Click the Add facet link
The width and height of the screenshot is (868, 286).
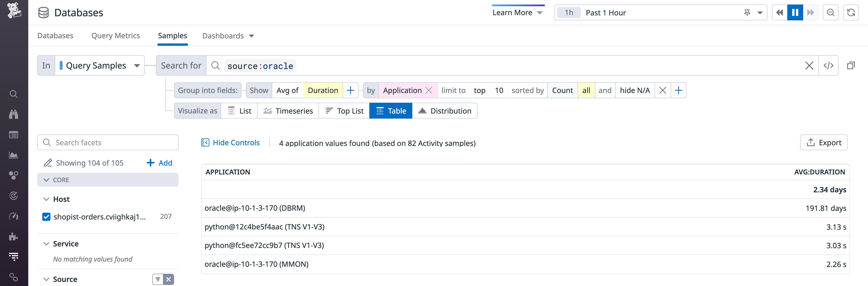pos(159,162)
